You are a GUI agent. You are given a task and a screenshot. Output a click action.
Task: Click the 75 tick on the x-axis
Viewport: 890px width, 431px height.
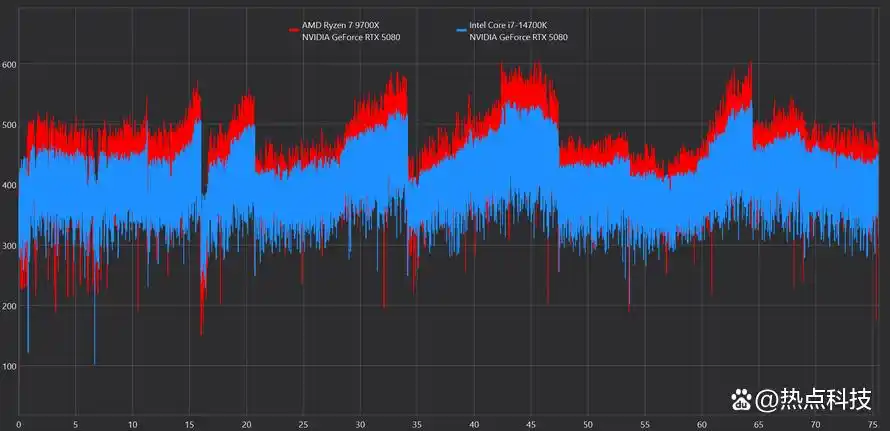(x=873, y=424)
